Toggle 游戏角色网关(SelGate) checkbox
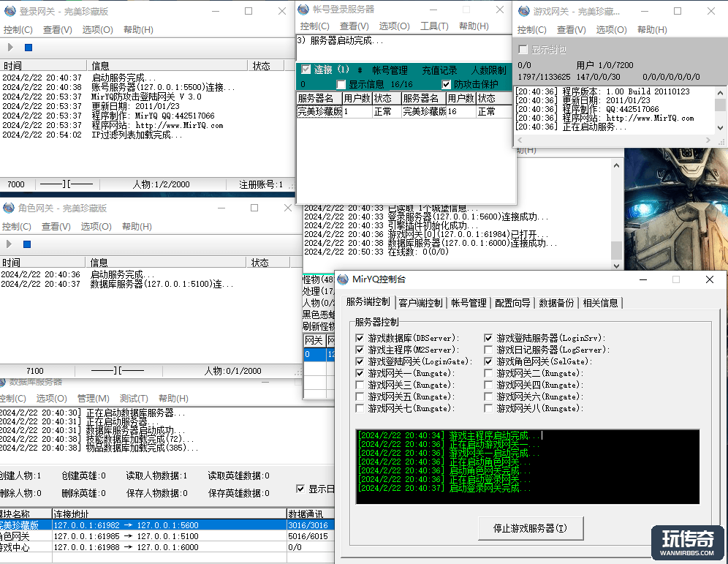Viewport: 728px width, 564px height. 488,361
